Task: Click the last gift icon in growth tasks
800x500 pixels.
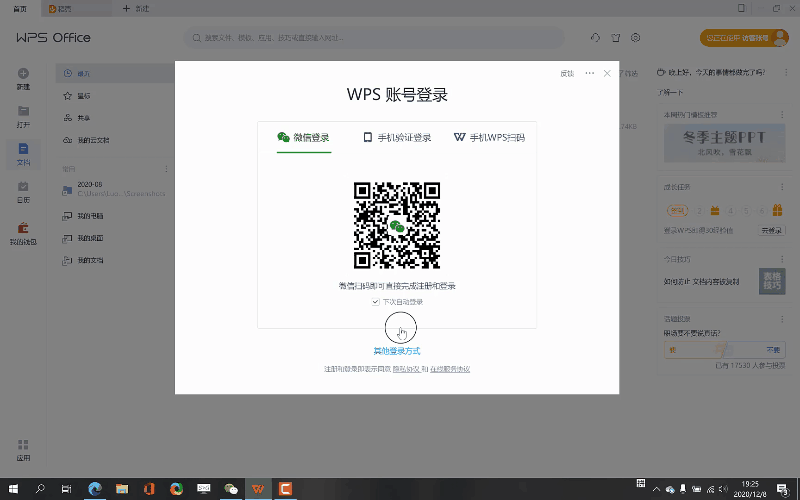Action: coord(777,210)
